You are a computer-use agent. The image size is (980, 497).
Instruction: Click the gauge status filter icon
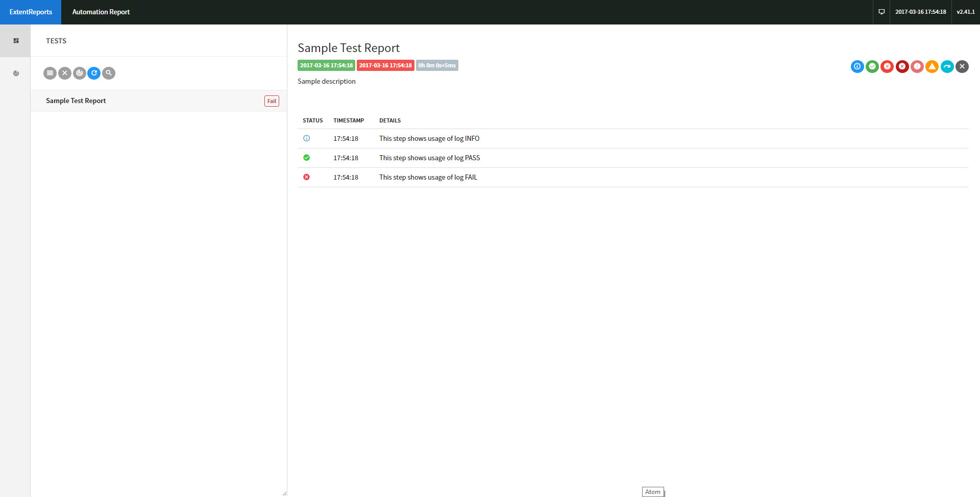(x=79, y=73)
